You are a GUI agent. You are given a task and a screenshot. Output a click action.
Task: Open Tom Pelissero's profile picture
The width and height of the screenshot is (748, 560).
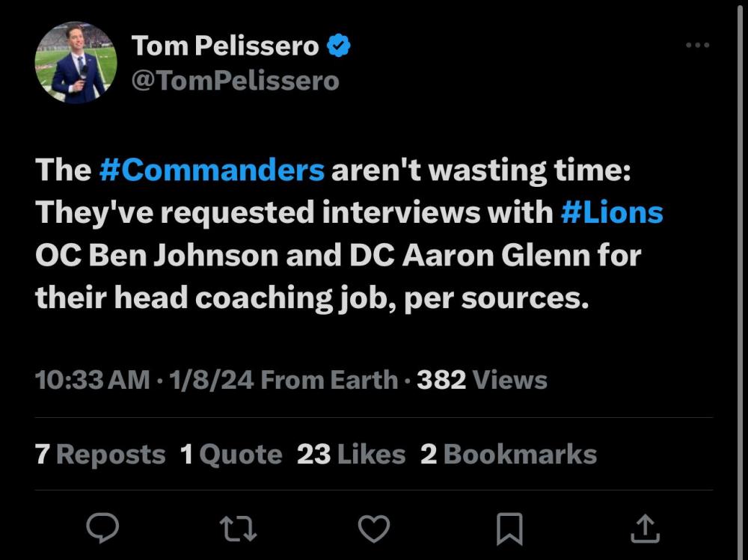pyautogui.click(x=76, y=63)
